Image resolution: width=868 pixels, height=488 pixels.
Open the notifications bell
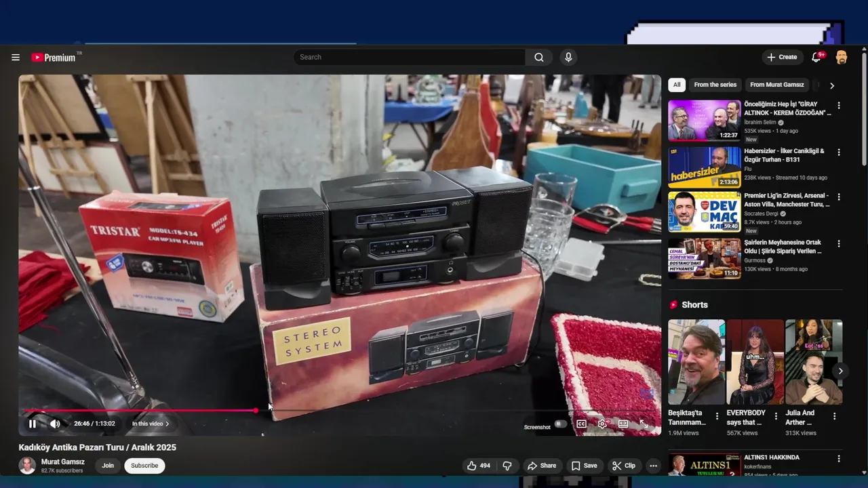[816, 58]
